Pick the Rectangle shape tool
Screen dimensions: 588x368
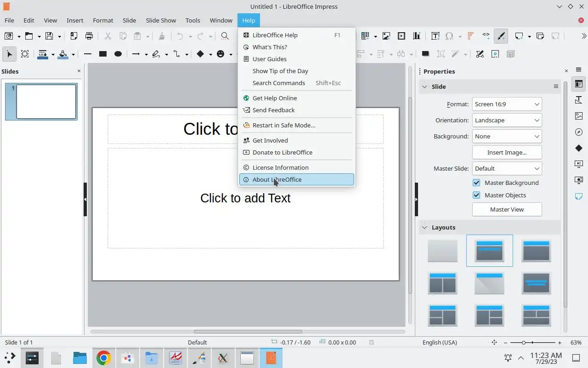point(103,54)
